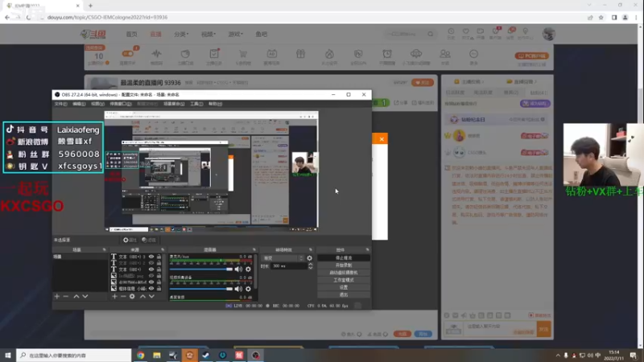Hide source 文本 (GDI+) 3 with eye icon
The height and width of the screenshot is (362, 644).
point(151,257)
